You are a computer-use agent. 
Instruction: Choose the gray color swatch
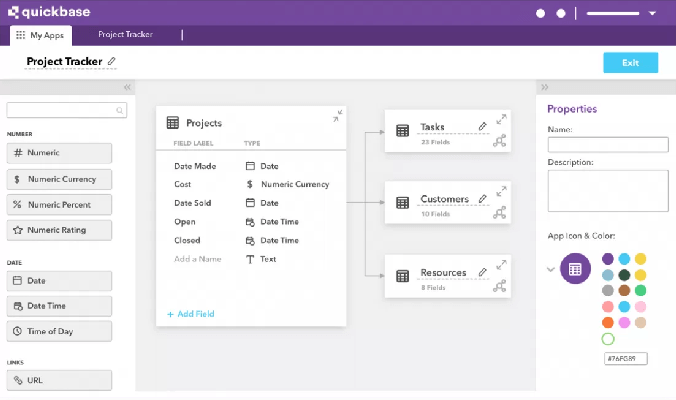pos(608,291)
